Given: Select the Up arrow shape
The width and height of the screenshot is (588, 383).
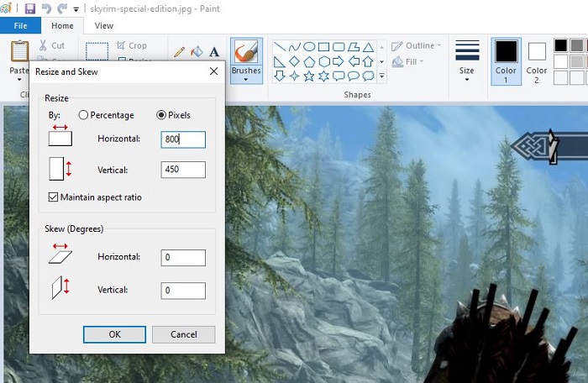Looking at the screenshot, I should point(368,61).
